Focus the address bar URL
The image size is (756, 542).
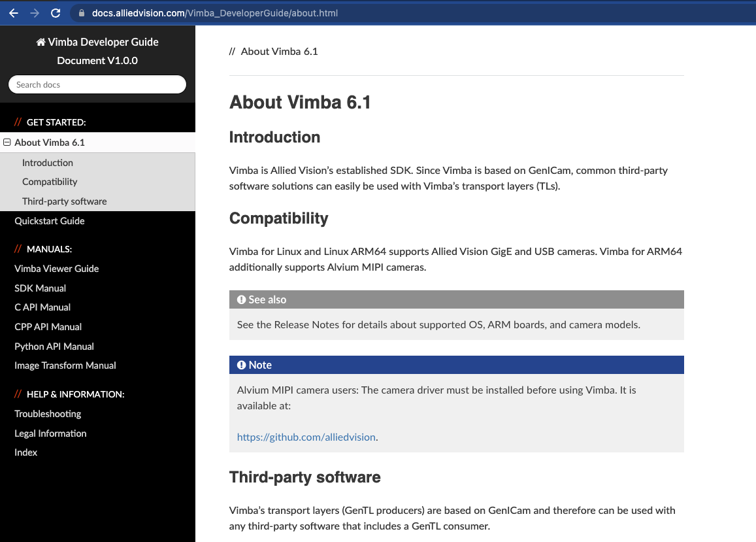point(215,13)
